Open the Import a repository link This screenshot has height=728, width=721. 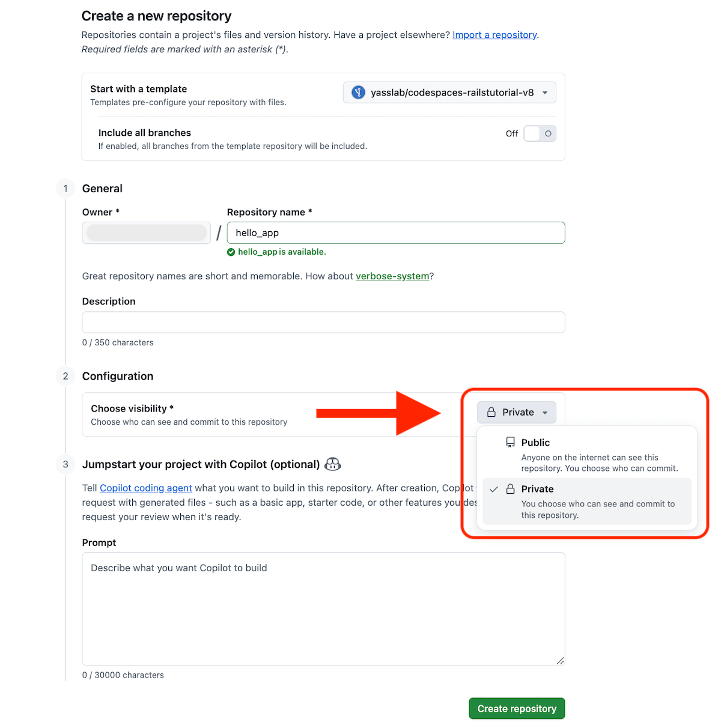[x=494, y=35]
